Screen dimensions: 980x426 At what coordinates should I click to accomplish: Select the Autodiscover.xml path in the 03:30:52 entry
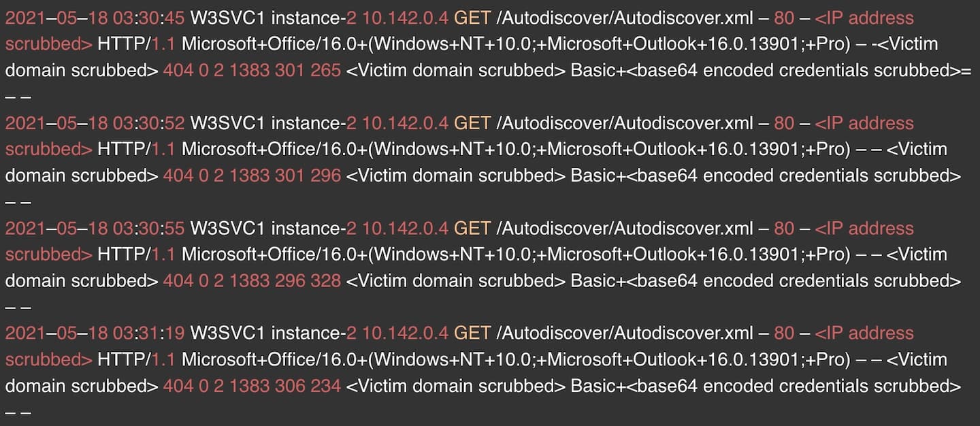(625, 123)
